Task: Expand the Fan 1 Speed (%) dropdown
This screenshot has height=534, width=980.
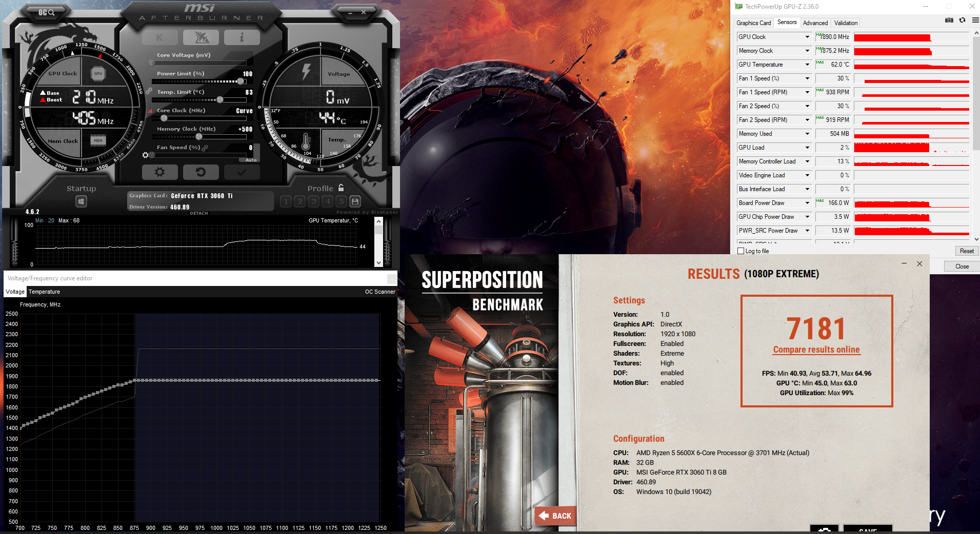Action: click(x=807, y=78)
